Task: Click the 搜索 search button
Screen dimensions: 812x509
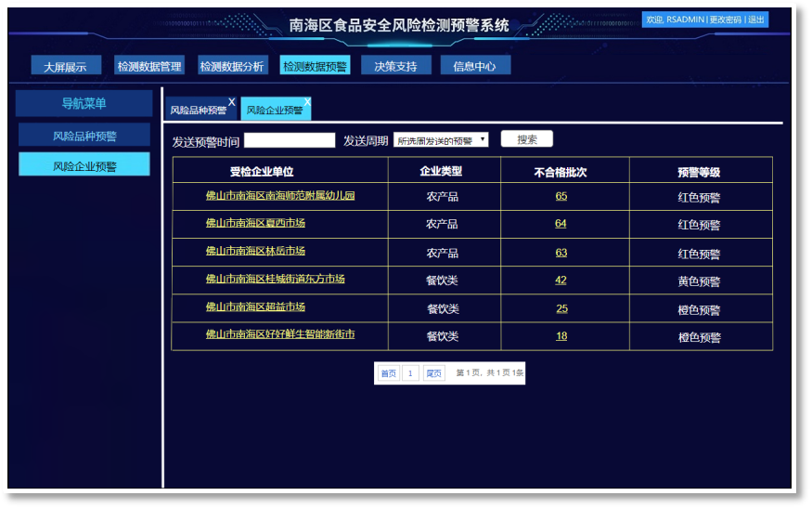Action: coord(526,139)
